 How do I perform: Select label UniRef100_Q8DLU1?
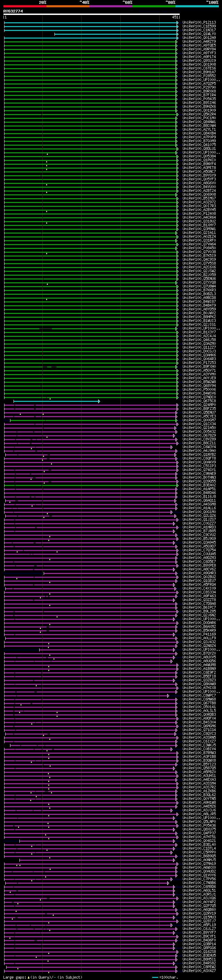click(199, 148)
